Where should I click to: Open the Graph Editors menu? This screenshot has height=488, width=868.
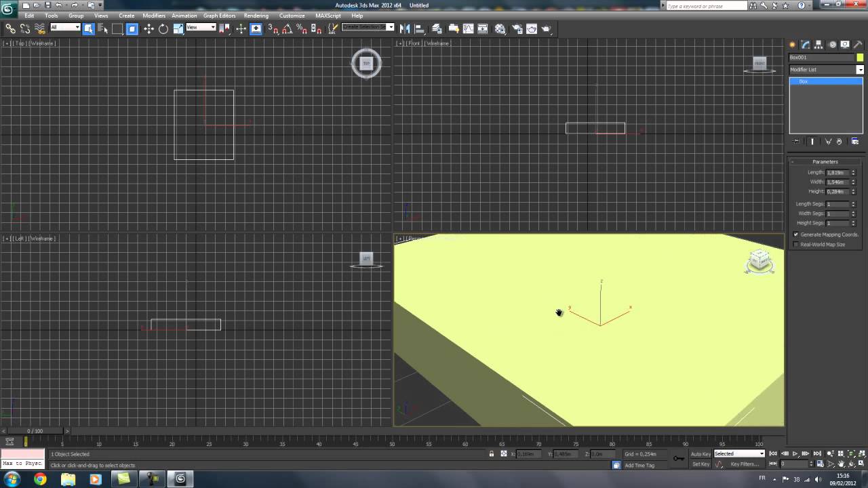click(x=219, y=16)
